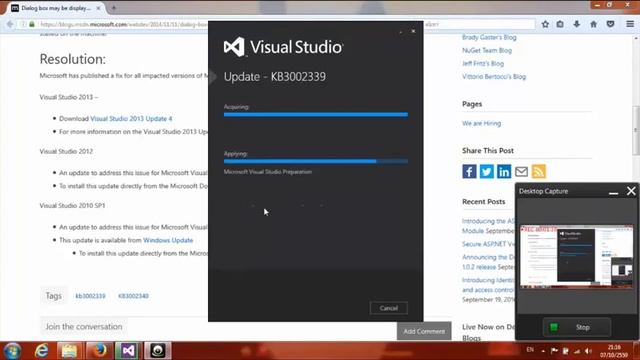Click the Applying progress bar
The height and width of the screenshot is (360, 640).
316,161
